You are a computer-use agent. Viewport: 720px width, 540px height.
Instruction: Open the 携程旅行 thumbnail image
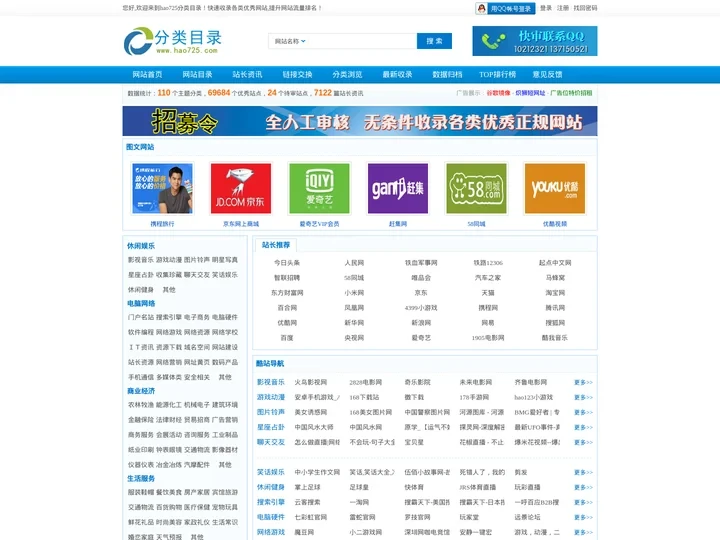point(163,188)
